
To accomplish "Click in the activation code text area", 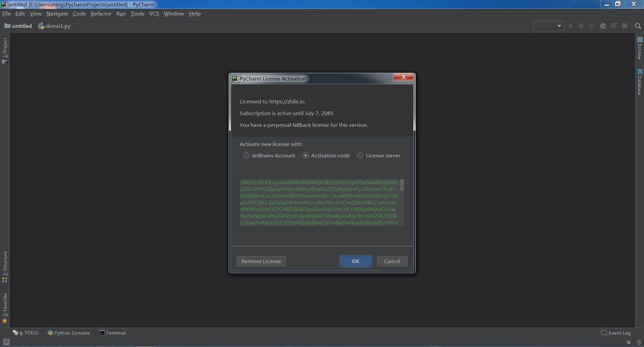I will pos(319,203).
